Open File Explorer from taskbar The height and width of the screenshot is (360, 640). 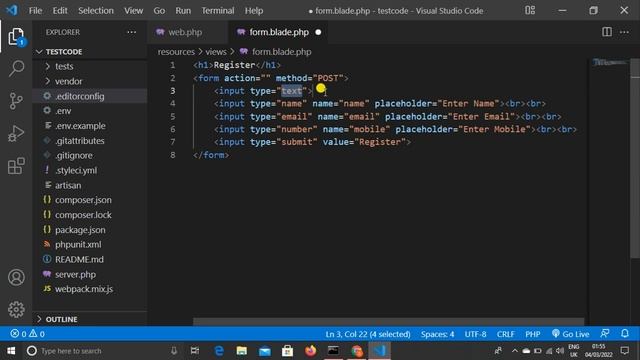point(242,351)
